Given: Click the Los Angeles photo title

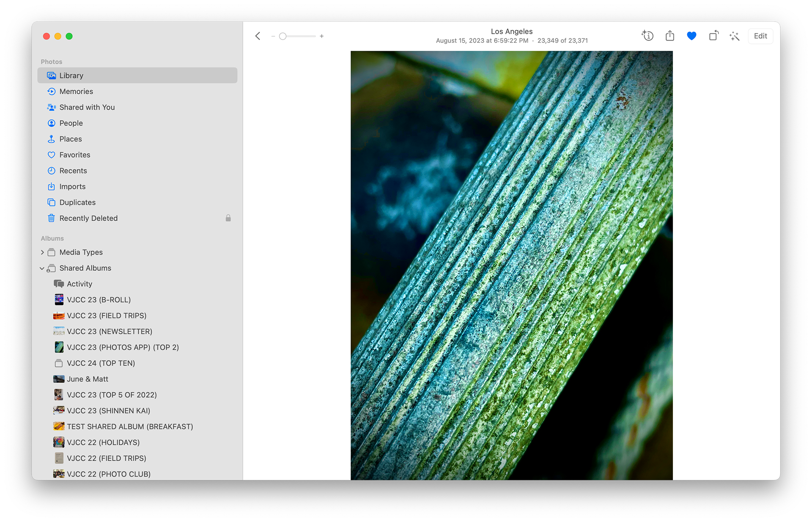Looking at the screenshot, I should 512,31.
